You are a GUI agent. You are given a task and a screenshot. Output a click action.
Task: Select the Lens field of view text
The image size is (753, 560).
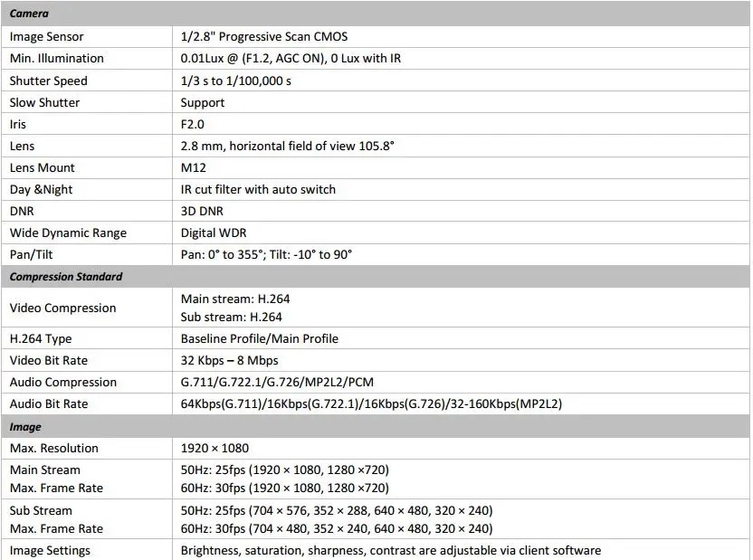(287, 146)
